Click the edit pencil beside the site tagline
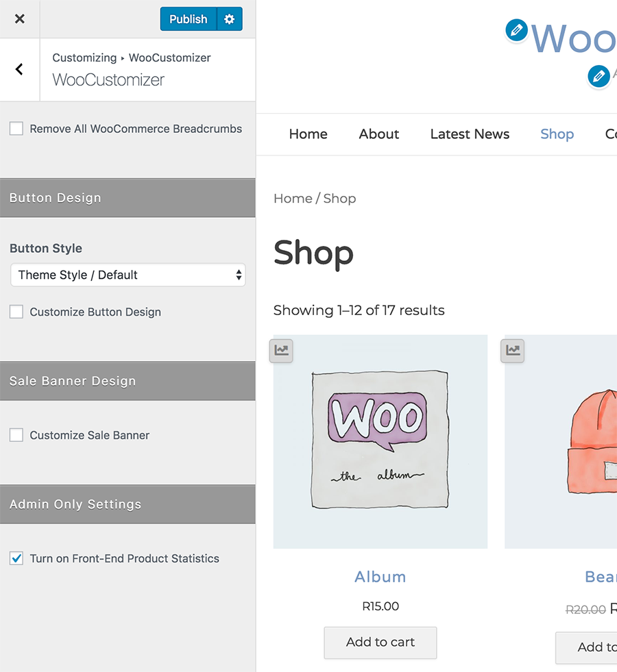This screenshot has height=672, width=617. (598, 76)
